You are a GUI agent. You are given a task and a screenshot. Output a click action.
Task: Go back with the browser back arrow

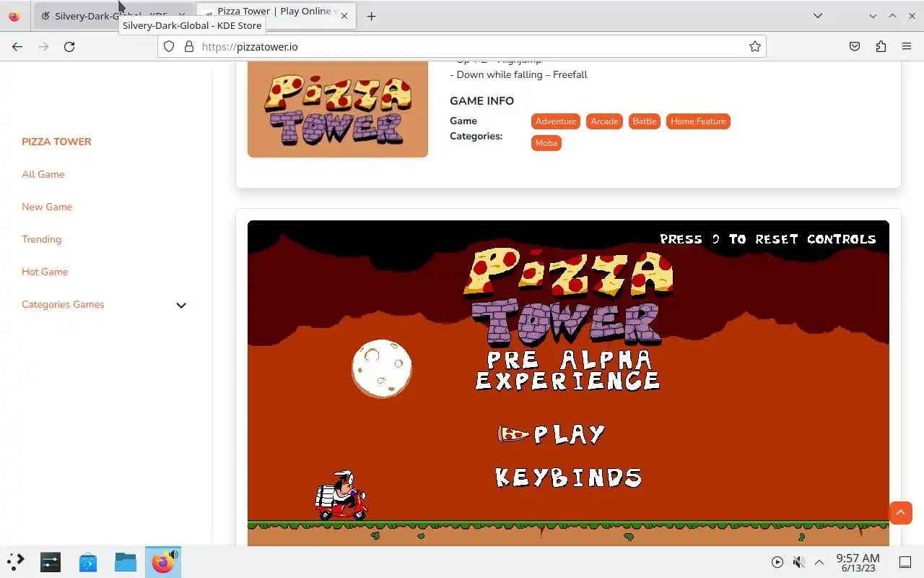click(x=17, y=46)
